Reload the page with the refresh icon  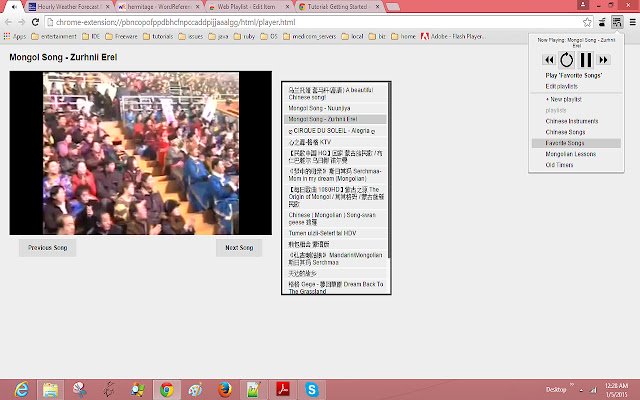coord(36,22)
